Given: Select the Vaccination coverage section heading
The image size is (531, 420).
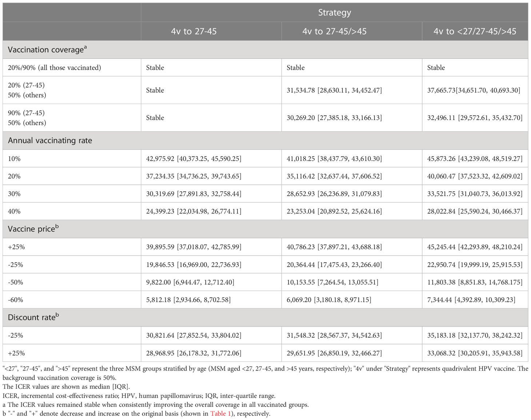Looking at the screenshot, I should tap(47, 49).
